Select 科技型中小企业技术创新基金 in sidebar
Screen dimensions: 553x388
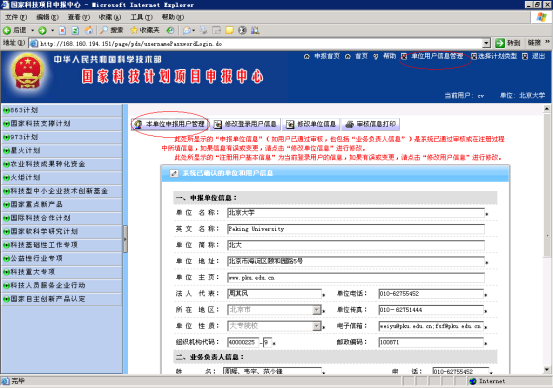(62, 191)
